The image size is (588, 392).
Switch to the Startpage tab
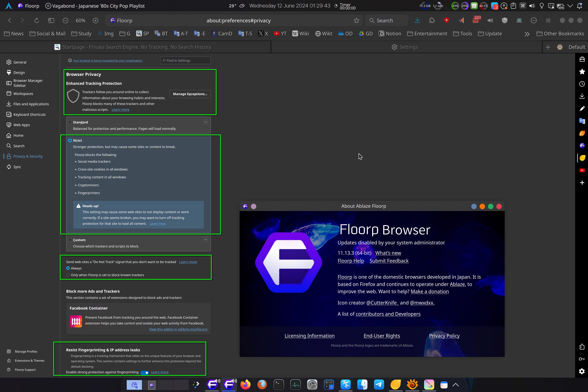tap(135, 47)
